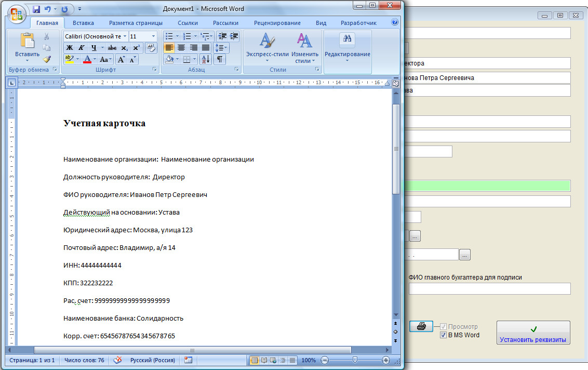The width and height of the screenshot is (588, 370).
Task: Apply italic formatting with the К button
Action: click(81, 48)
